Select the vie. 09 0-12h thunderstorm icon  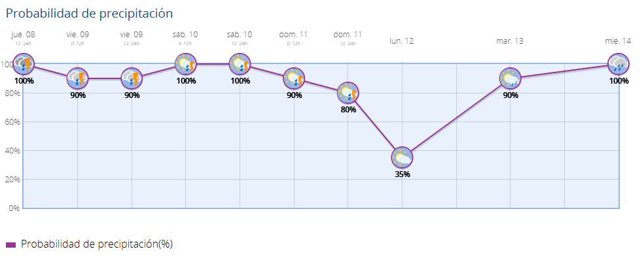pyautogui.click(x=78, y=78)
